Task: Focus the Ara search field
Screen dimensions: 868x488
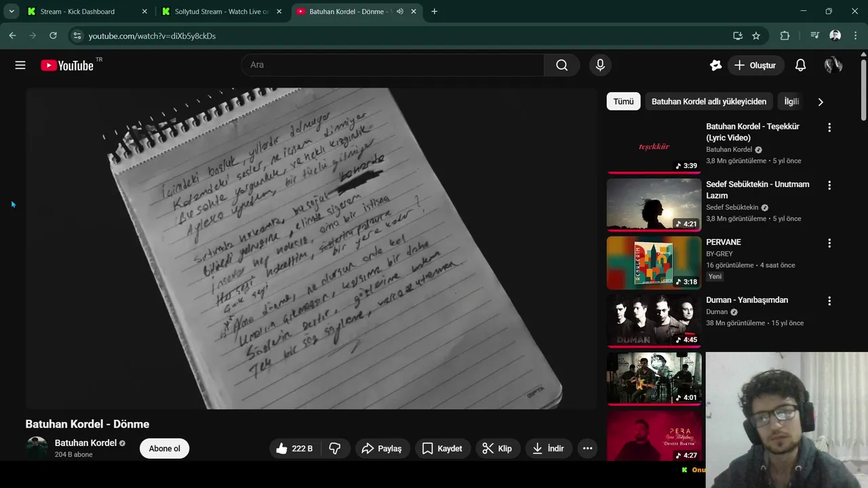Action: click(x=393, y=65)
